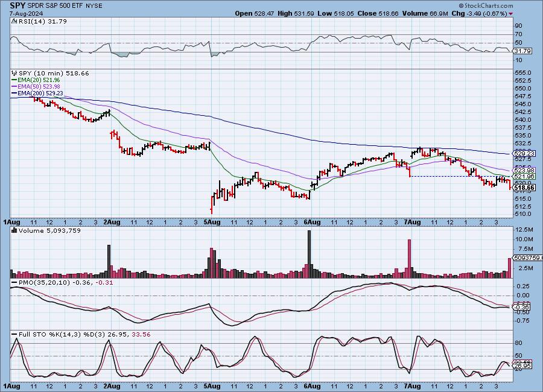This screenshot has height=392, width=543.
Task: Click the Close 518.66 header value
Action: tap(378, 13)
